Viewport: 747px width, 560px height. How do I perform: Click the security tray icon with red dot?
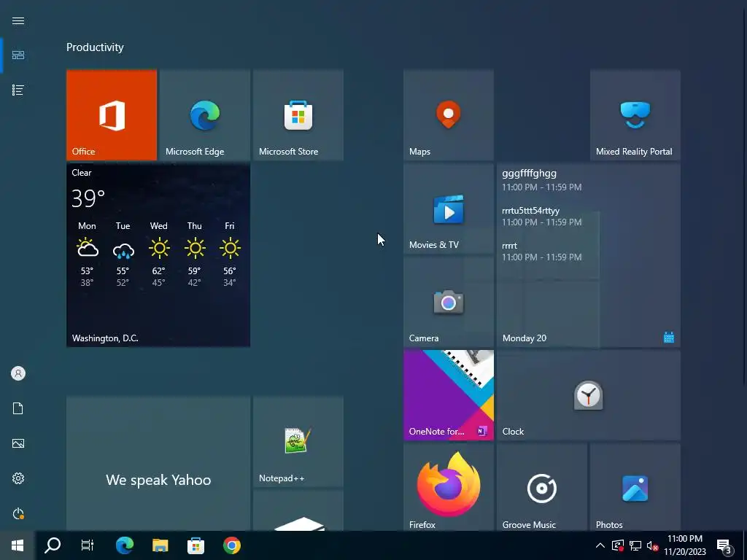[617, 545]
